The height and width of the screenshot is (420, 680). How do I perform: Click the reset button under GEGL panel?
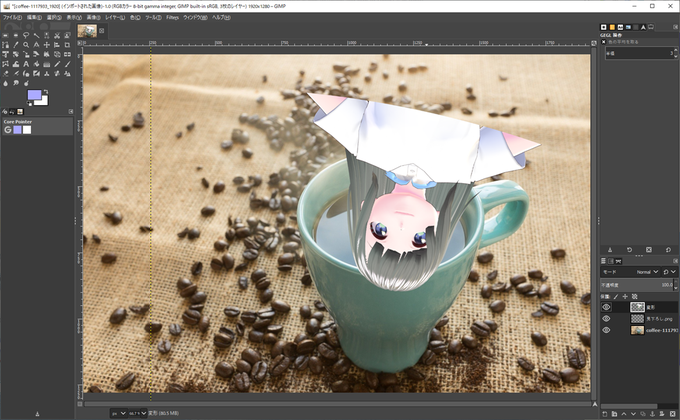[668, 249]
